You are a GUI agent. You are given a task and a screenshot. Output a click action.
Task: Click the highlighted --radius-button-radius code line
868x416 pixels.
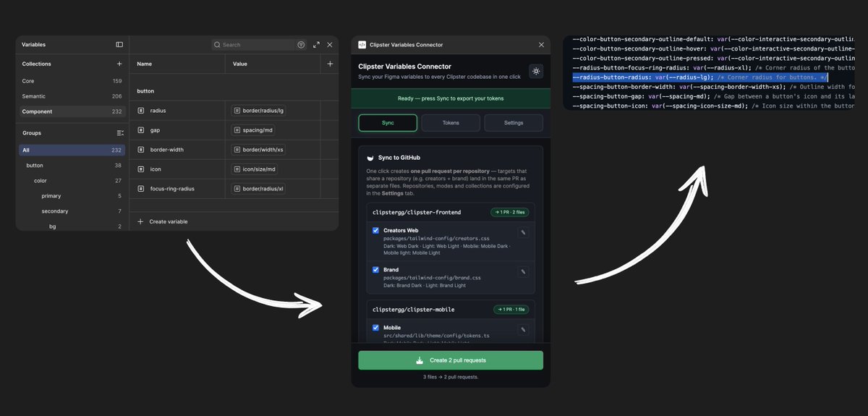699,77
